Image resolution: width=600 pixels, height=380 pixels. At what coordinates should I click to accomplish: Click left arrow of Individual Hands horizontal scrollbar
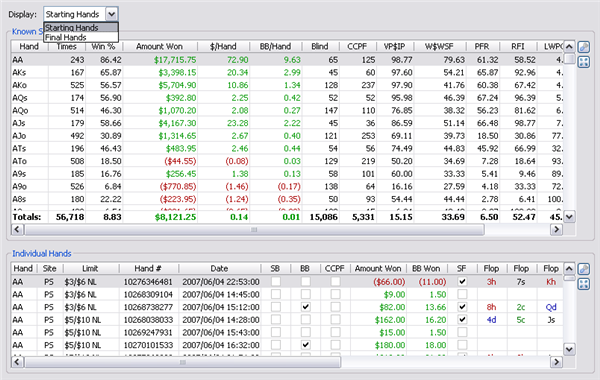pos(17,362)
